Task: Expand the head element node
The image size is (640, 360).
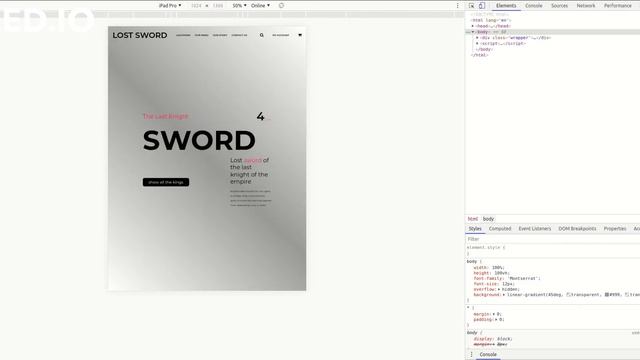Action: [473, 26]
